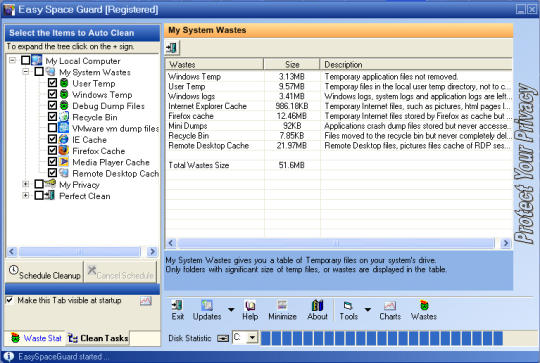540x363 pixels.
Task: Click the VMware vm dump files icon
Action: pyautogui.click(x=64, y=128)
